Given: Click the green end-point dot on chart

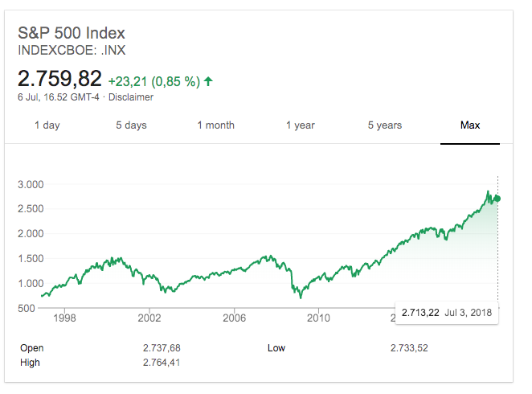Looking at the screenshot, I should pos(498,199).
